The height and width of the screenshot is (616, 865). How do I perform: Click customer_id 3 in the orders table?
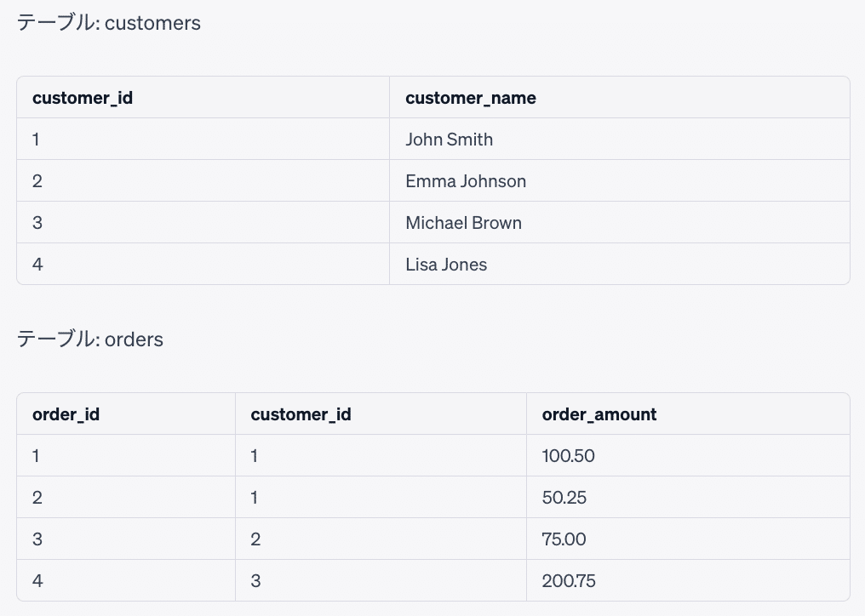[255, 581]
